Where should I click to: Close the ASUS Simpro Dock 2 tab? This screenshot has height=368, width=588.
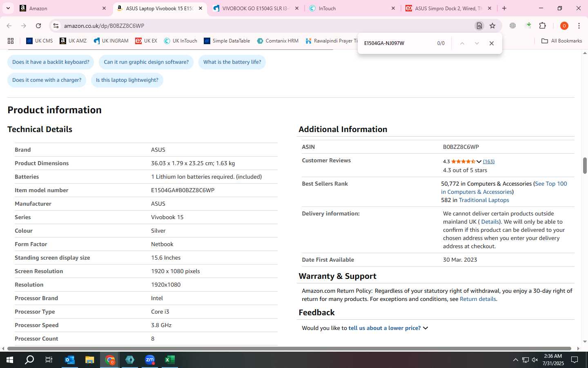tap(490, 8)
